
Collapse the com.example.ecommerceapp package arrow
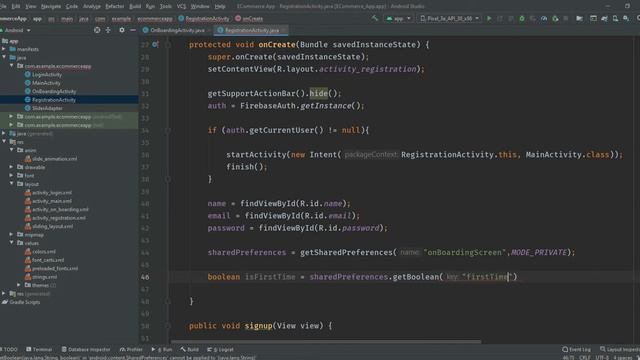point(11,66)
